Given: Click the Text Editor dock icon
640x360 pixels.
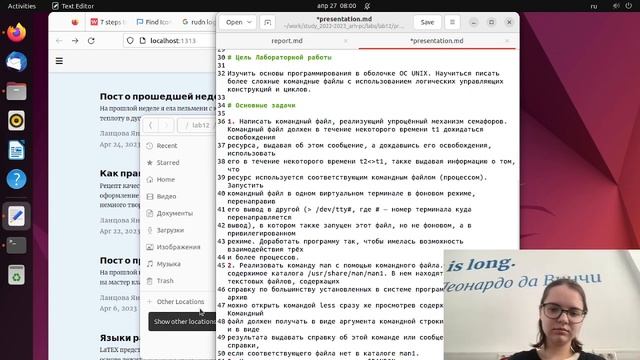Looking at the screenshot, I should click(x=16, y=216).
